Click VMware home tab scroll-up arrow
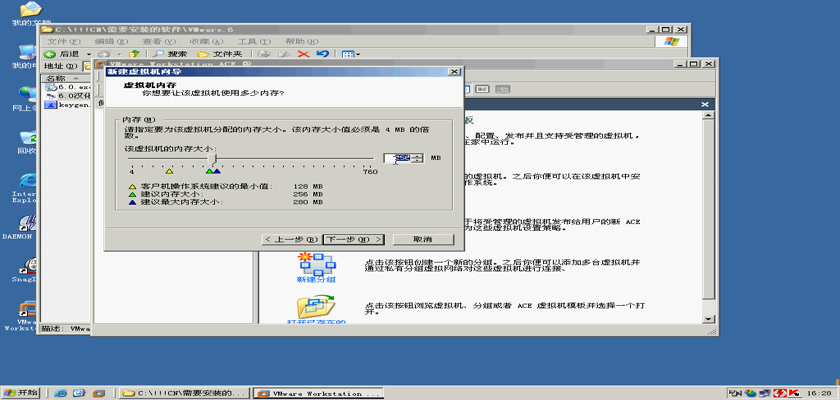This screenshot has height=400, width=840. click(709, 115)
